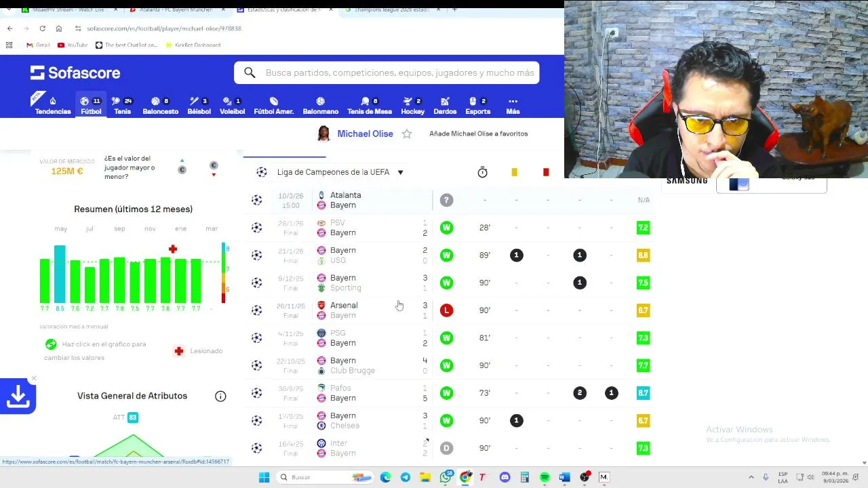This screenshot has height=488, width=868.
Task: Click the Champions League ball icon on Club Brugge row
Action: click(256, 365)
